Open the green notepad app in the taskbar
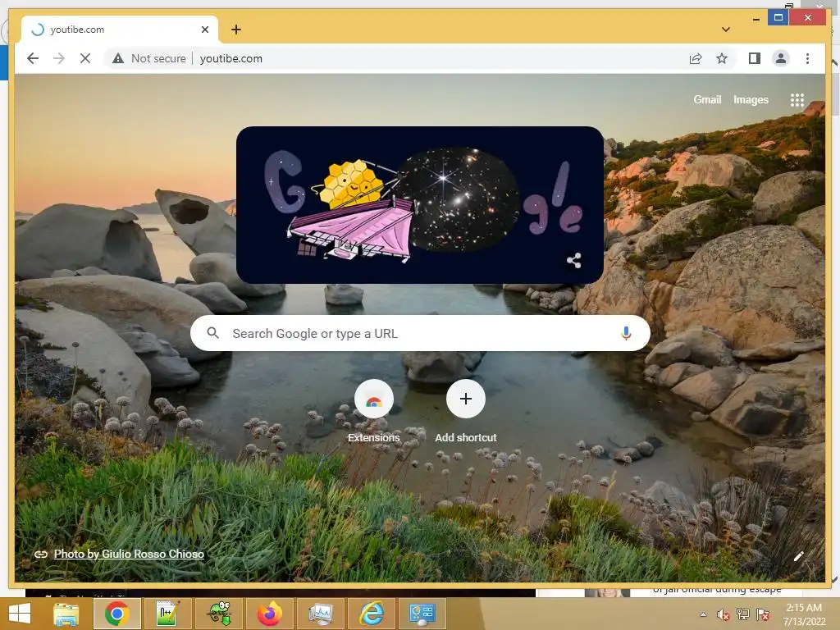The height and width of the screenshot is (630, 840). click(x=167, y=614)
